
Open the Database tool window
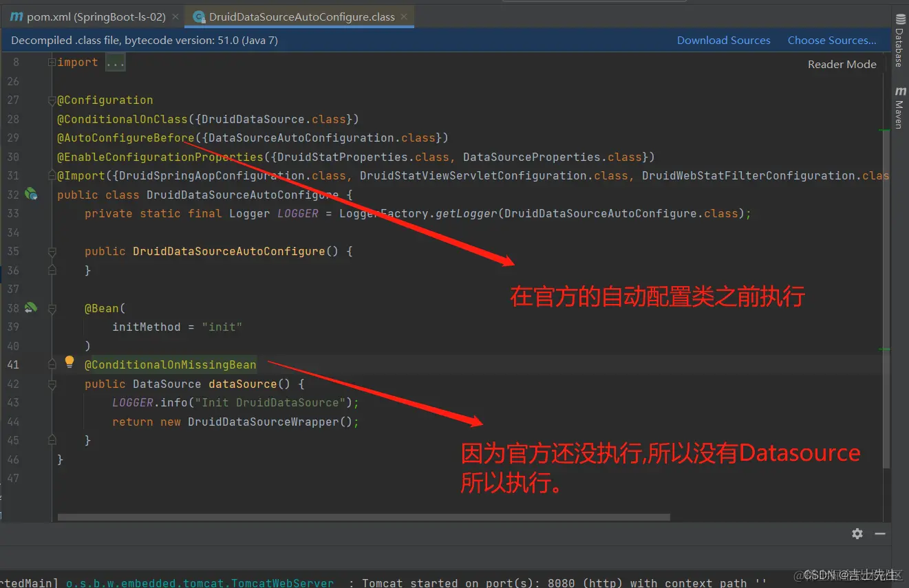tap(899, 40)
